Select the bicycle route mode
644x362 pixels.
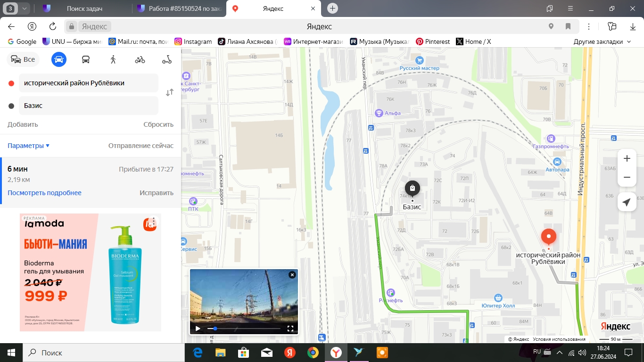pos(140,59)
